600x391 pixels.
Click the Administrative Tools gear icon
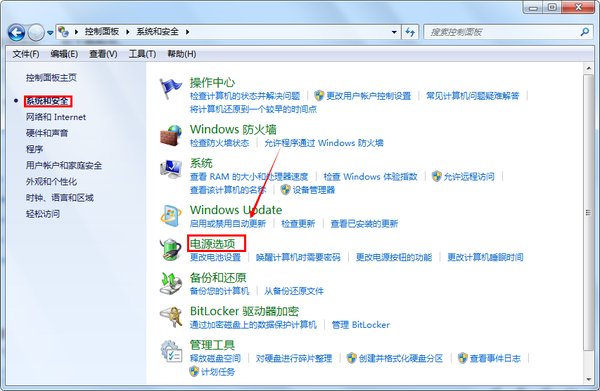pyautogui.click(x=171, y=351)
